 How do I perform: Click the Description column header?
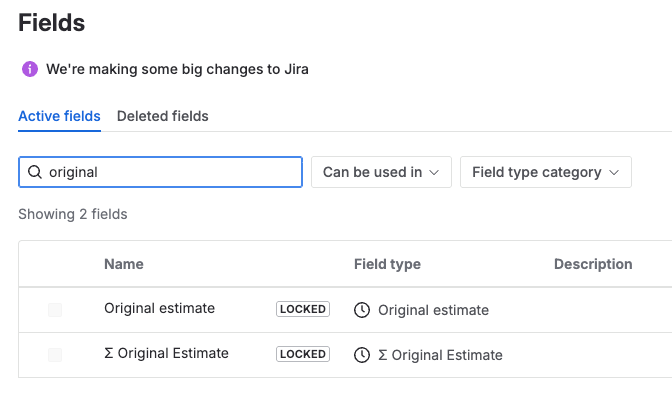[593, 264]
